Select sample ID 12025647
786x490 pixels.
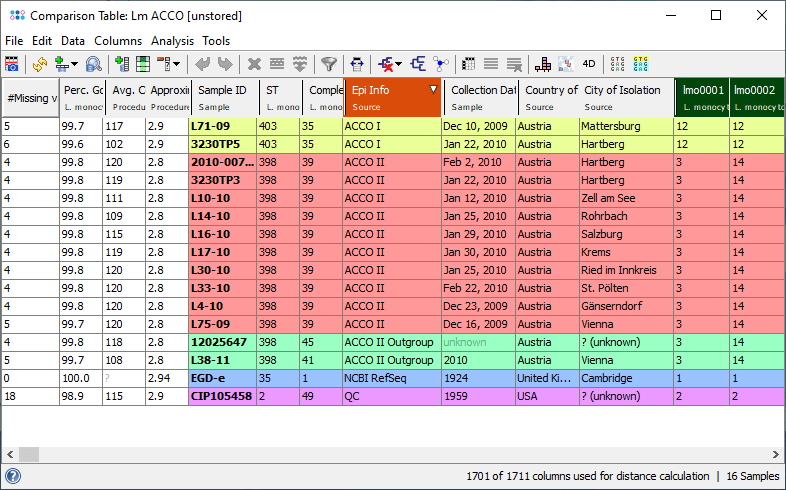click(223, 342)
